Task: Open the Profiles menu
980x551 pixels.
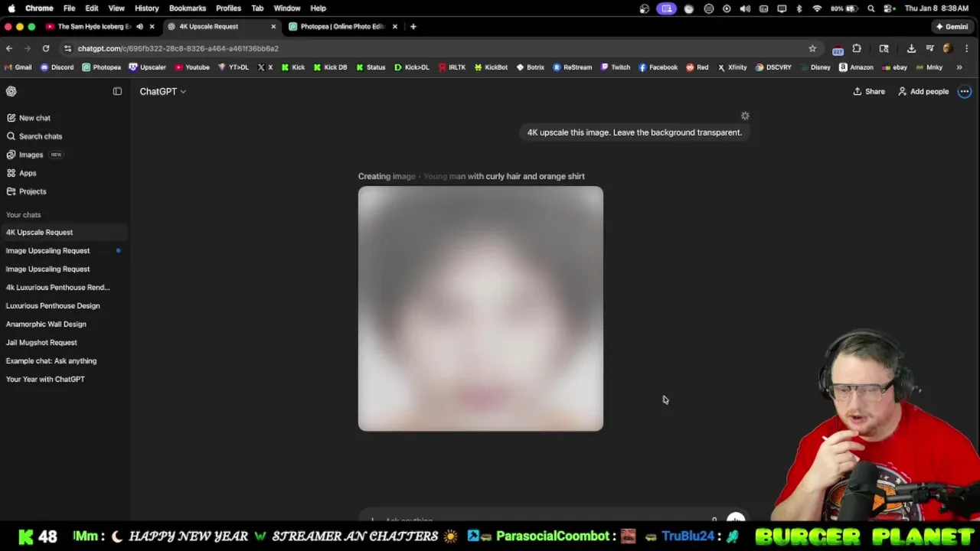Action: pos(228,8)
